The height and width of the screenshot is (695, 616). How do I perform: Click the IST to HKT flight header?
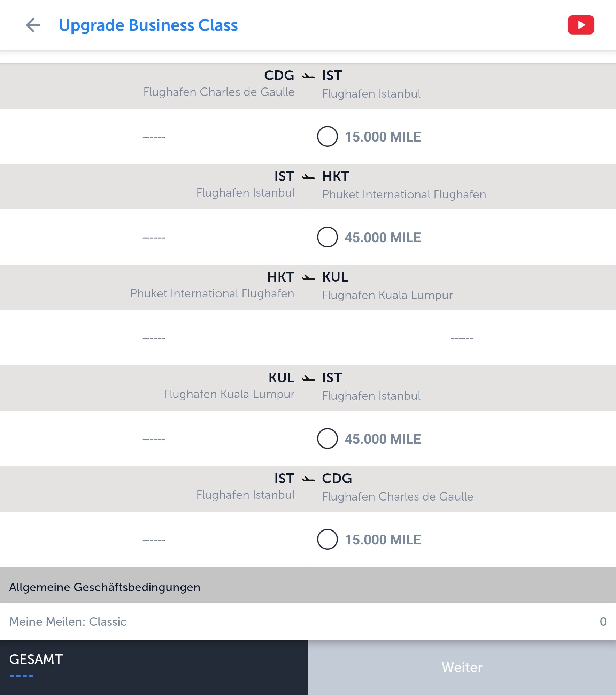pos(308,186)
